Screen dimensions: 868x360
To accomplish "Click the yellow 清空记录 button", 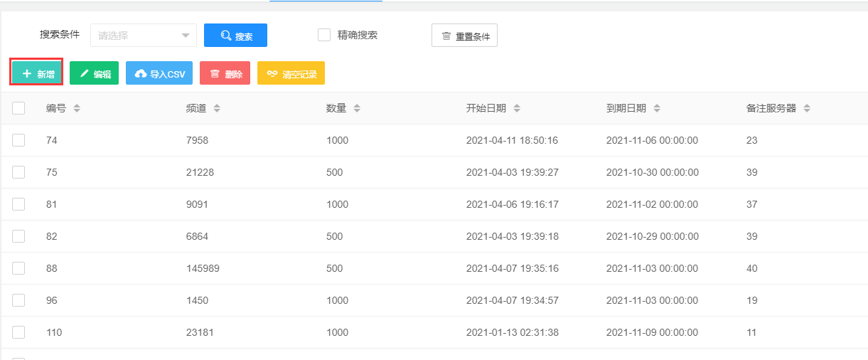I will [x=291, y=73].
